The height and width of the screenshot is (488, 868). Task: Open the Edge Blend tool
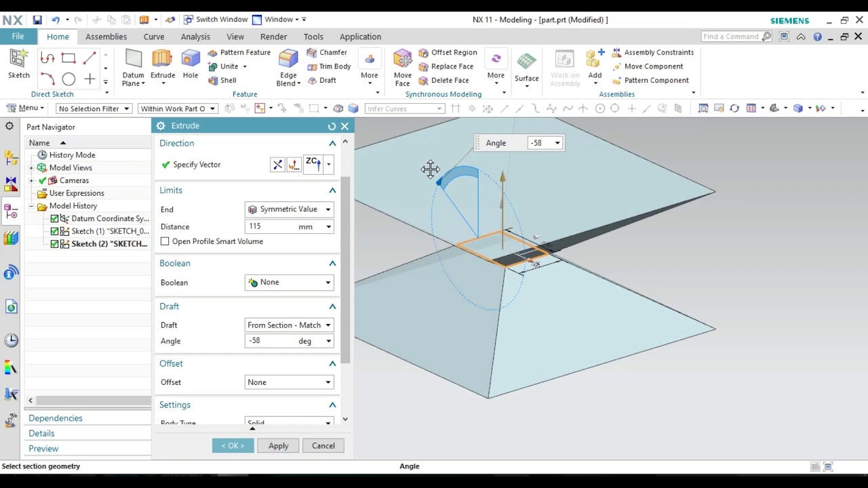click(288, 68)
